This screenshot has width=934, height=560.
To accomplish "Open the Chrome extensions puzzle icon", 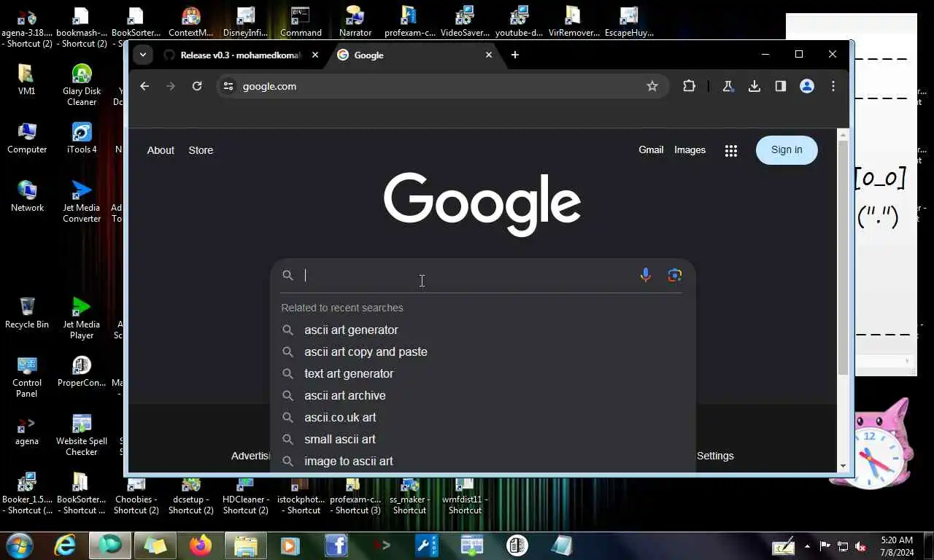I will 689,86.
